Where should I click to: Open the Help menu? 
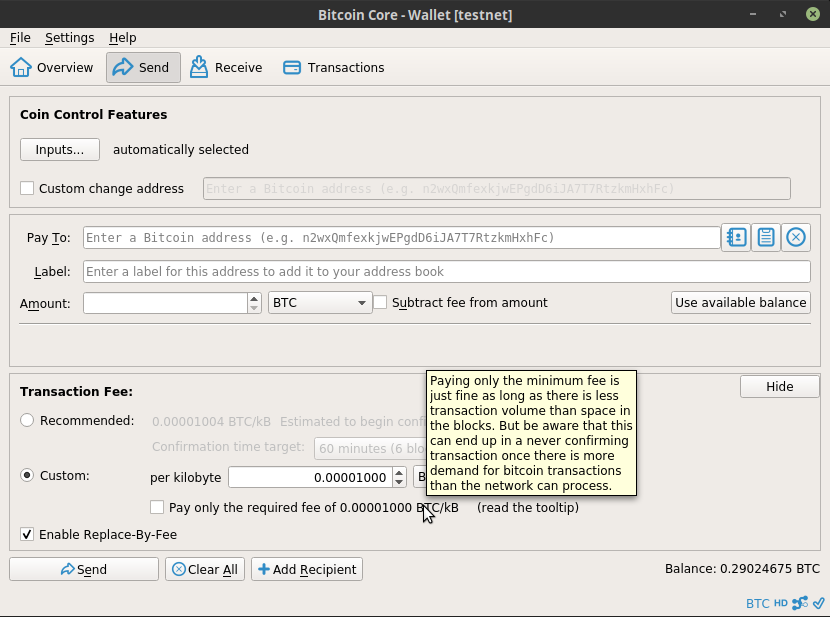pyautogui.click(x=123, y=38)
